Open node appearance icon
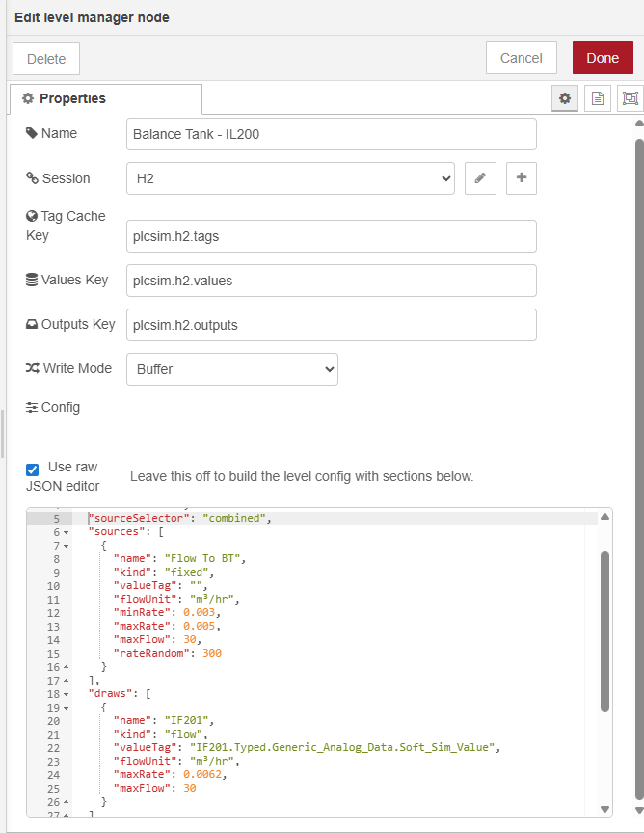The width and height of the screenshot is (644, 833). click(631, 98)
